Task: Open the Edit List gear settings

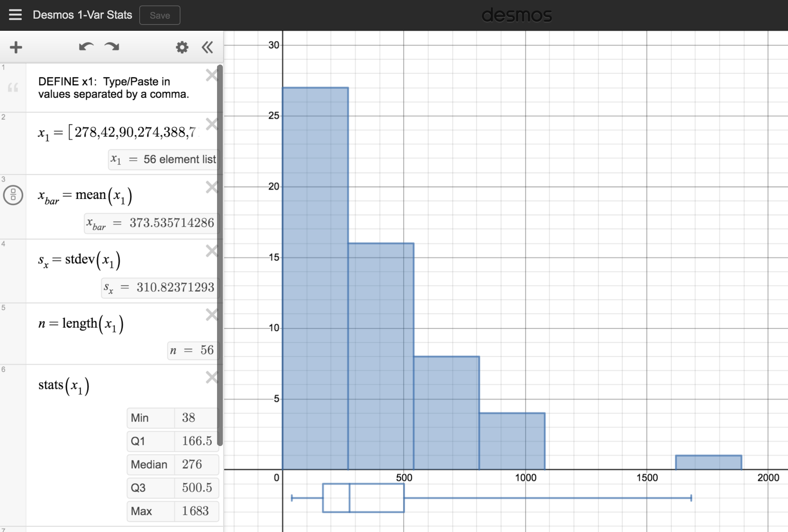Action: 182,47
